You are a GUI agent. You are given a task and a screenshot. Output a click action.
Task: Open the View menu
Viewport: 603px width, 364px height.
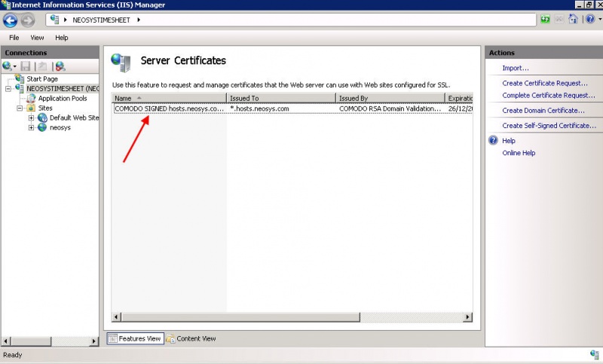[37, 38]
